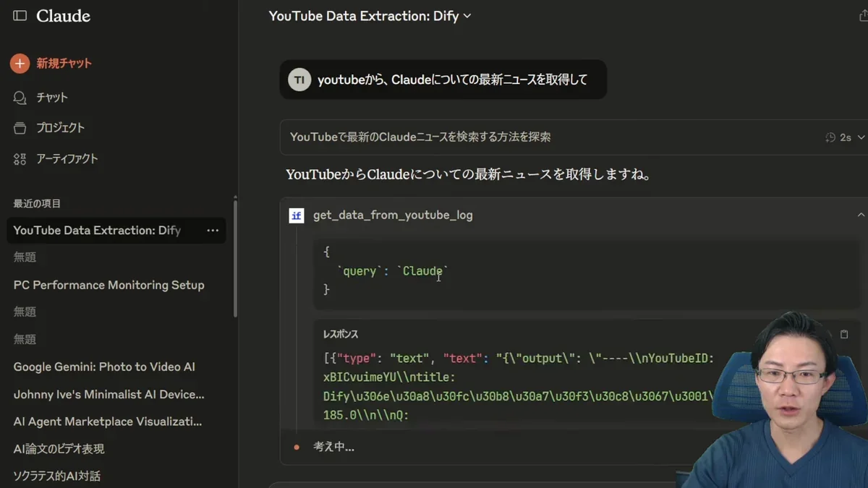
Task: Open Johnny Ive's Minimalist AI Device chat
Action: tap(109, 394)
